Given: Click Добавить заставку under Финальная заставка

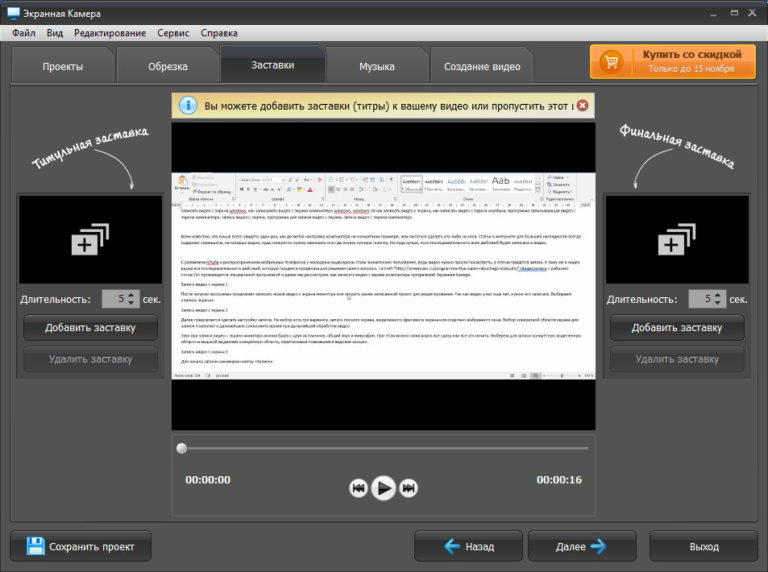Looking at the screenshot, I should 677,328.
